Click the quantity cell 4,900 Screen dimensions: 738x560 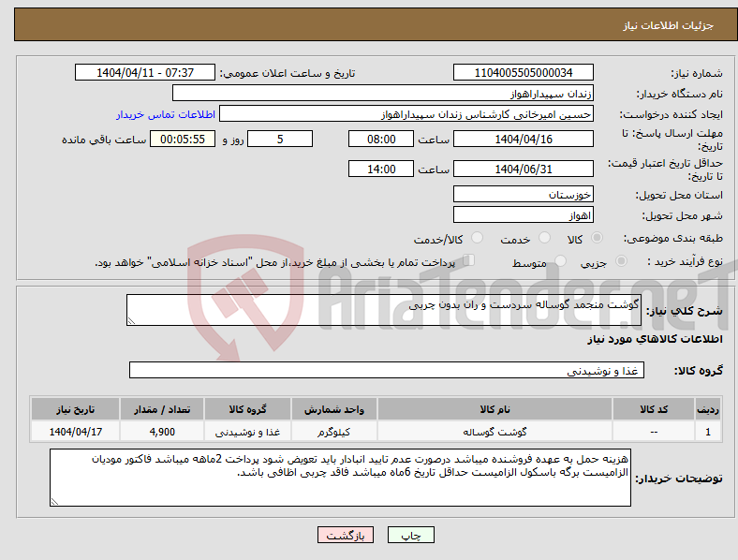click(x=162, y=431)
